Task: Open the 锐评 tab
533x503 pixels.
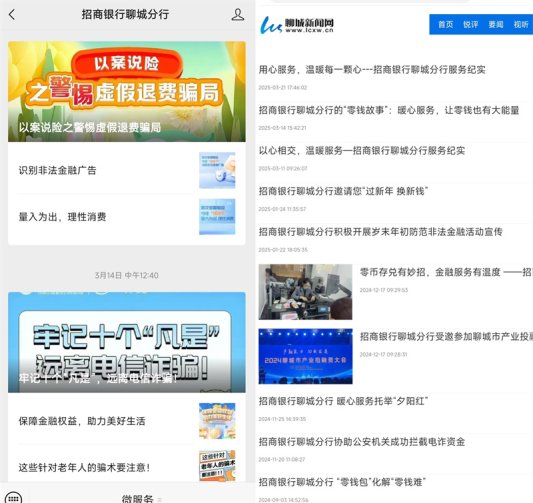Action: [471, 24]
